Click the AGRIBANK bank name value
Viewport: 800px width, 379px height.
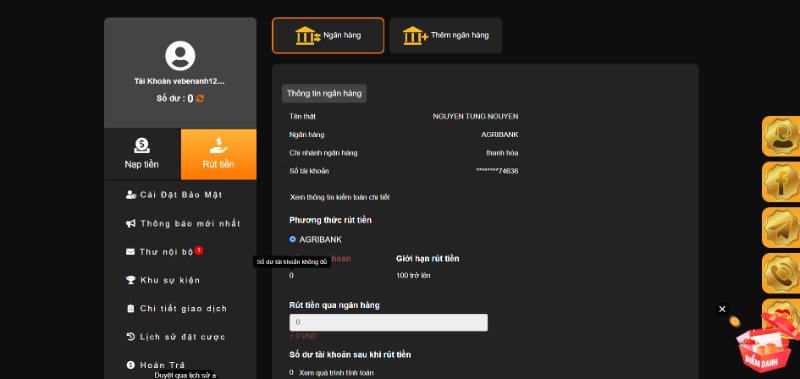pos(499,135)
